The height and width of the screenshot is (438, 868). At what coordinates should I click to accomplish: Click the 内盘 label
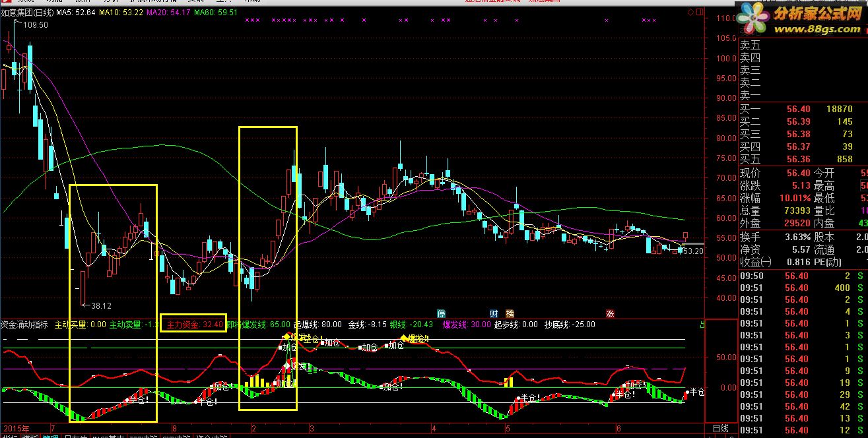pos(824,224)
